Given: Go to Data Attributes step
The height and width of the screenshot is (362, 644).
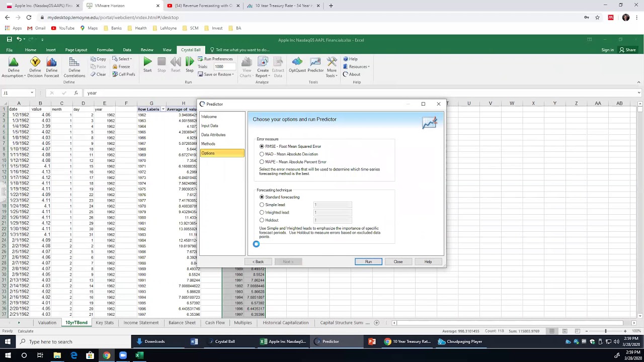Looking at the screenshot, I should coord(213,135).
